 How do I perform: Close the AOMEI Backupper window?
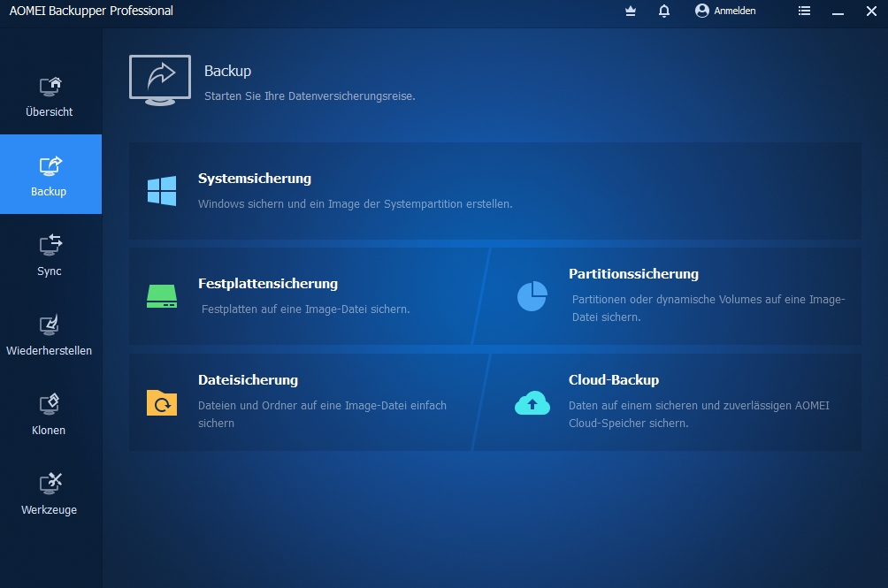coord(871,11)
